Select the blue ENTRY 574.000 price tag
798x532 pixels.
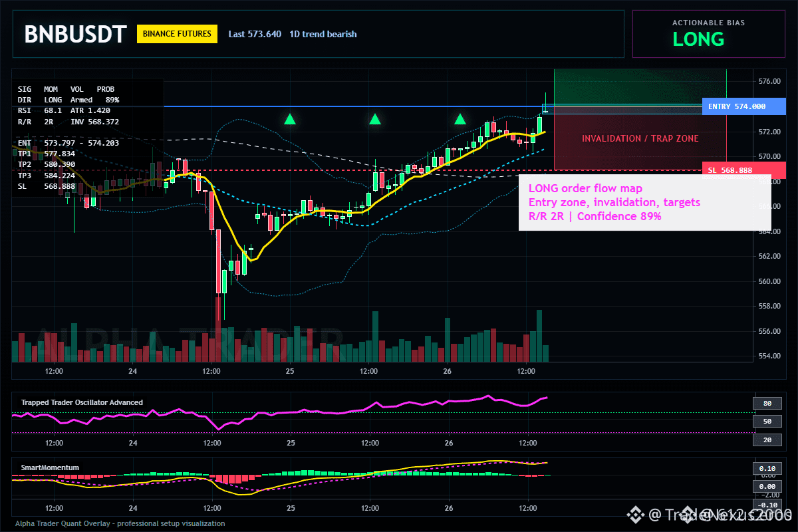tap(743, 106)
